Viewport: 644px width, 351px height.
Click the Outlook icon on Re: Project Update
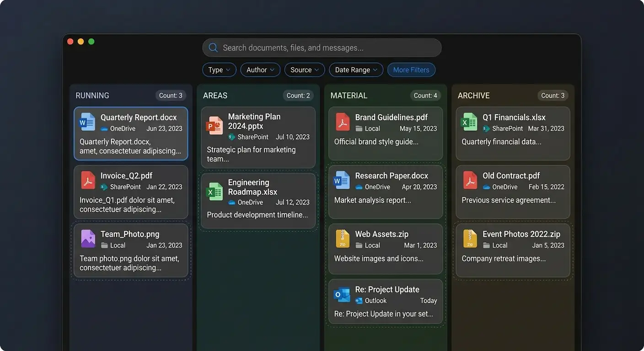(x=342, y=294)
